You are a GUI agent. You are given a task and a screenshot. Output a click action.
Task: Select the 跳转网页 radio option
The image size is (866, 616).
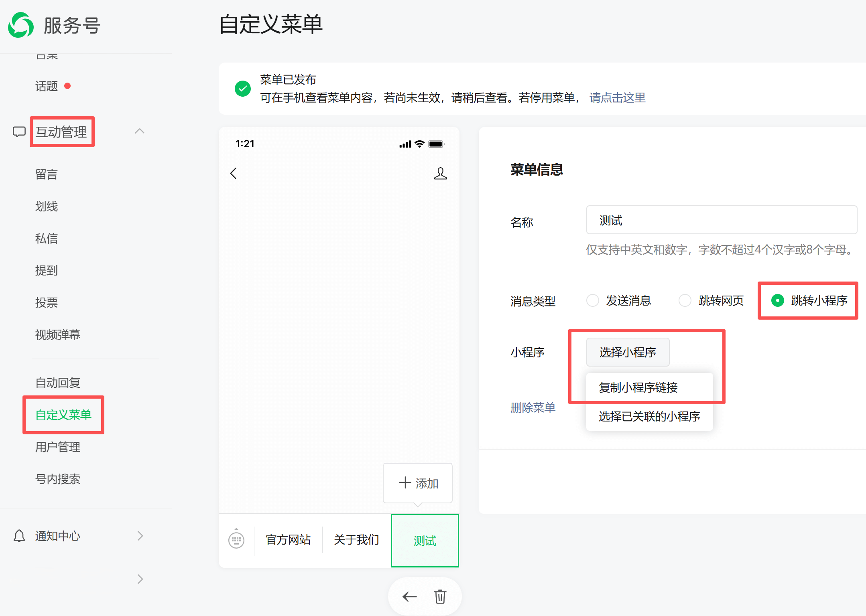click(x=685, y=300)
